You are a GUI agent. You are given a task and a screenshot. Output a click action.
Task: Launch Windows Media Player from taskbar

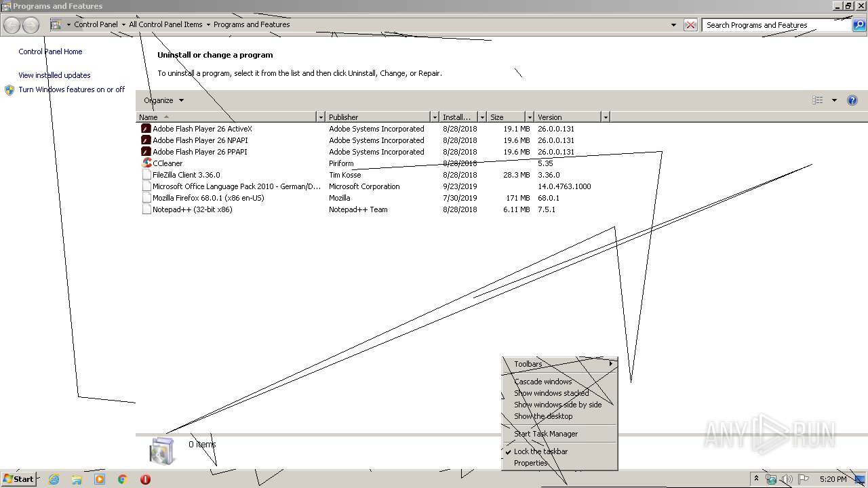coord(100,479)
